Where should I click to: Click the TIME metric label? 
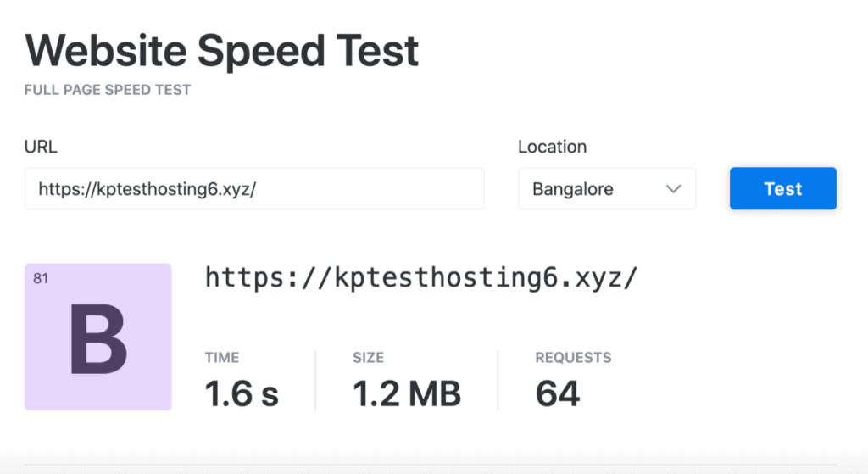click(x=222, y=358)
